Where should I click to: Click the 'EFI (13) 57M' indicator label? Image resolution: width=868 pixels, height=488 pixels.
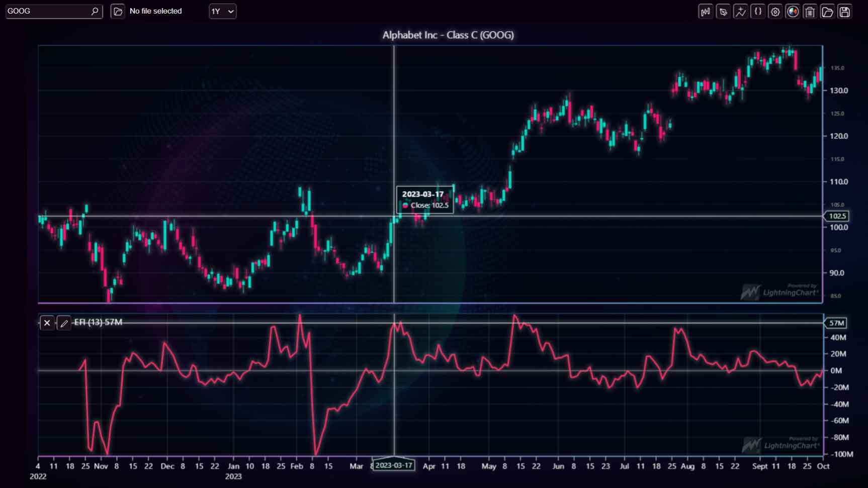(98, 322)
